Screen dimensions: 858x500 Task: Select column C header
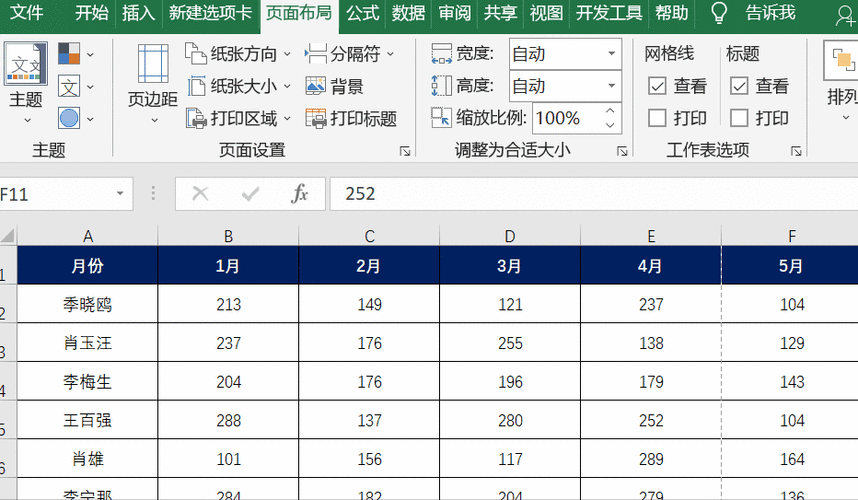click(x=369, y=236)
